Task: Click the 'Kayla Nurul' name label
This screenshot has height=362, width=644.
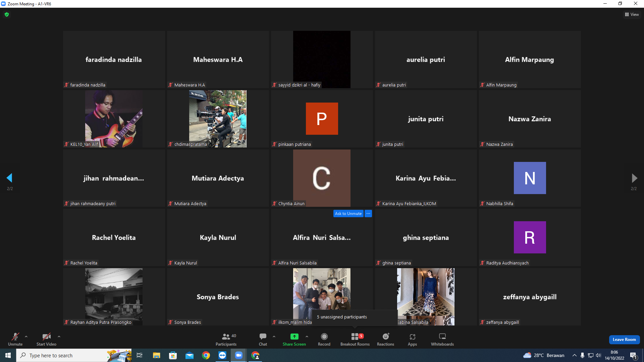Action: point(185,263)
